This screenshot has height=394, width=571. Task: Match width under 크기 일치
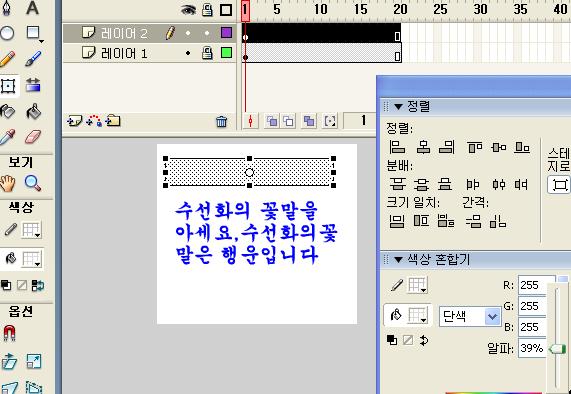(397, 221)
